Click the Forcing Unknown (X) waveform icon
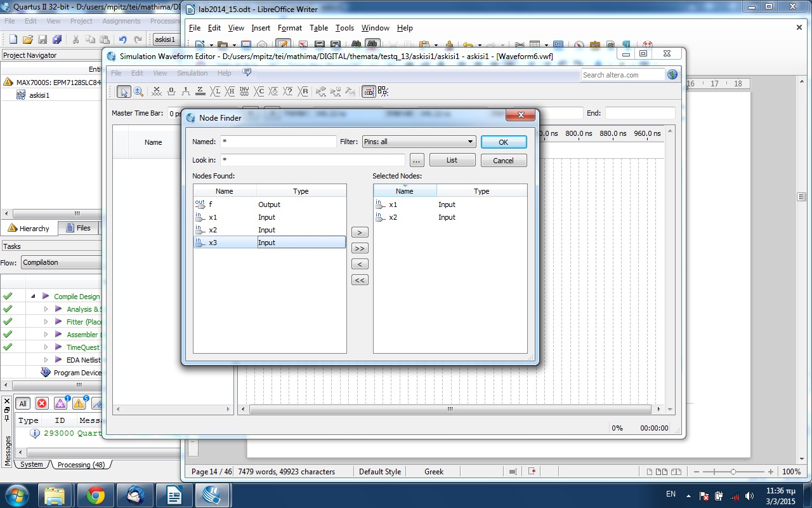 coord(157,91)
